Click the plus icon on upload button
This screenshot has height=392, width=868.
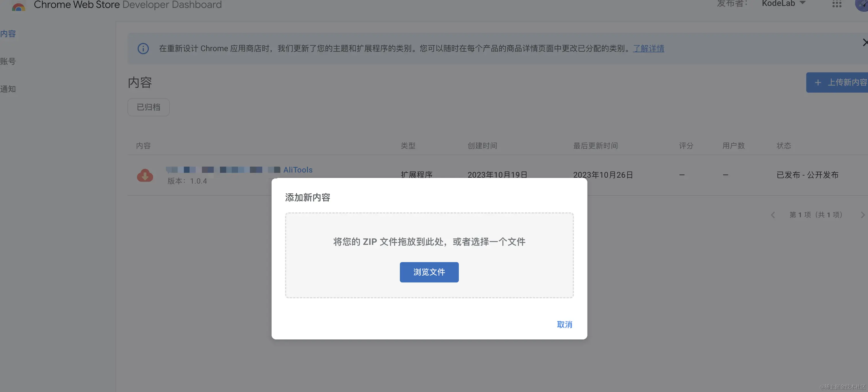click(818, 82)
